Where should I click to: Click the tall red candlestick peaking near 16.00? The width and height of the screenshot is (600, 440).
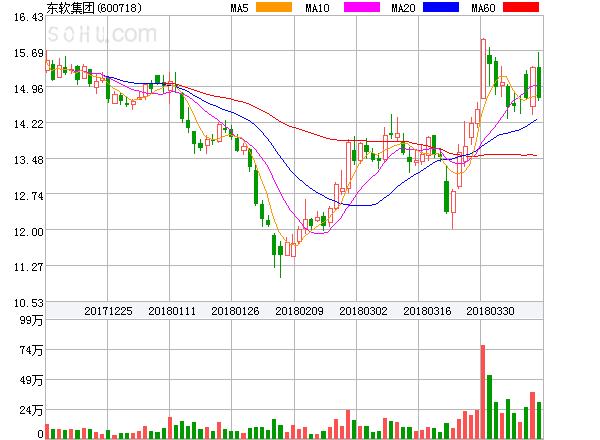click(483, 69)
